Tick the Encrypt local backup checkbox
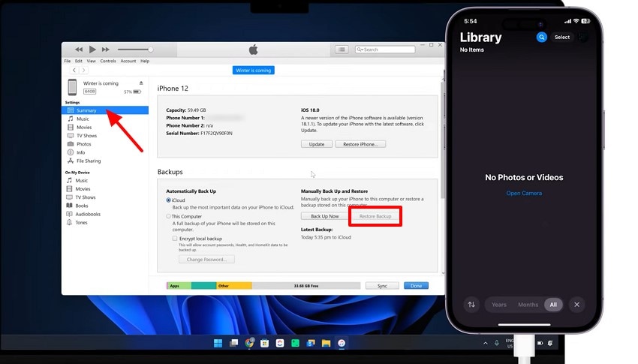The height and width of the screenshot is (364, 638). [175, 239]
